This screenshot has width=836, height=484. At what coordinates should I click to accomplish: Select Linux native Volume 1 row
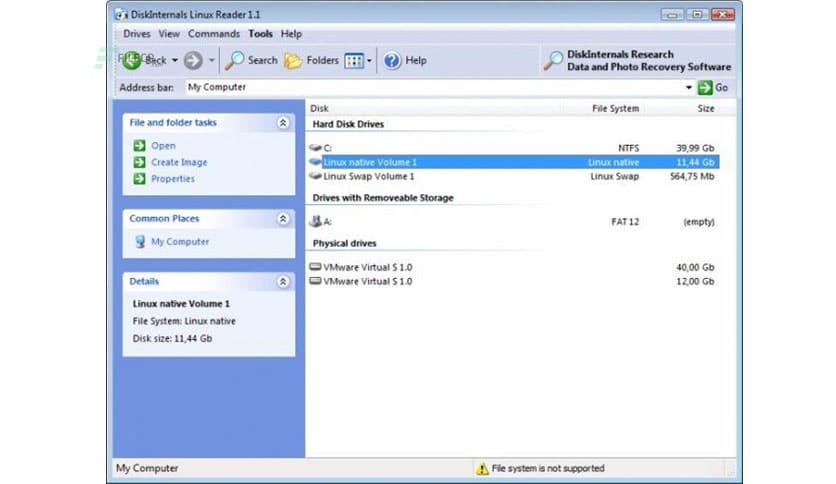tap(512, 162)
